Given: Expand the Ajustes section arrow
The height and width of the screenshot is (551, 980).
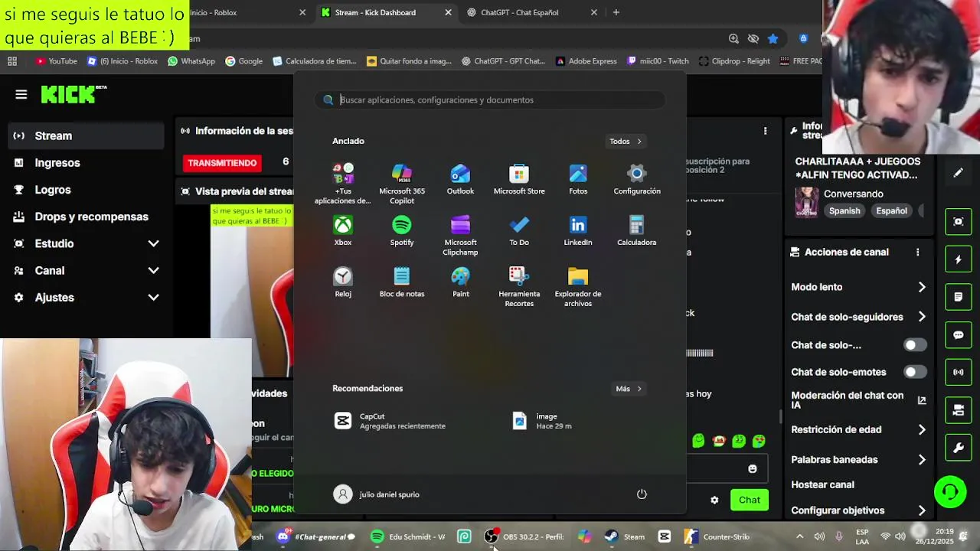Looking at the screenshot, I should pyautogui.click(x=153, y=297).
